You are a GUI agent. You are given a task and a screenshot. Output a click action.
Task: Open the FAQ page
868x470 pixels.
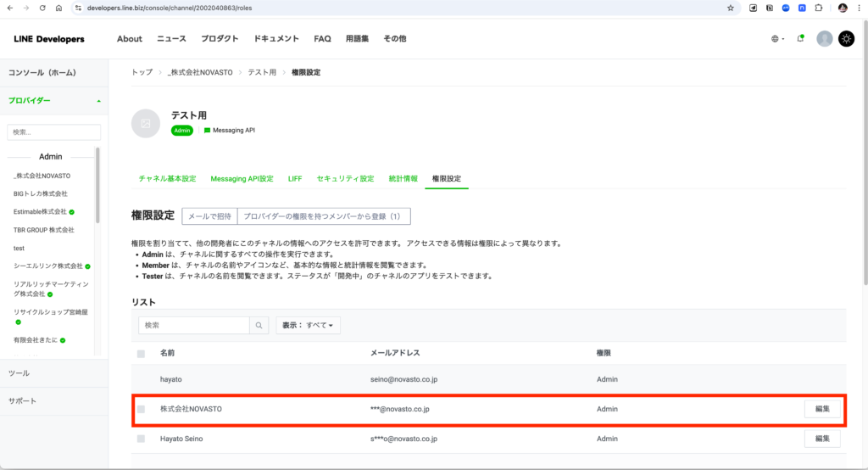click(322, 39)
